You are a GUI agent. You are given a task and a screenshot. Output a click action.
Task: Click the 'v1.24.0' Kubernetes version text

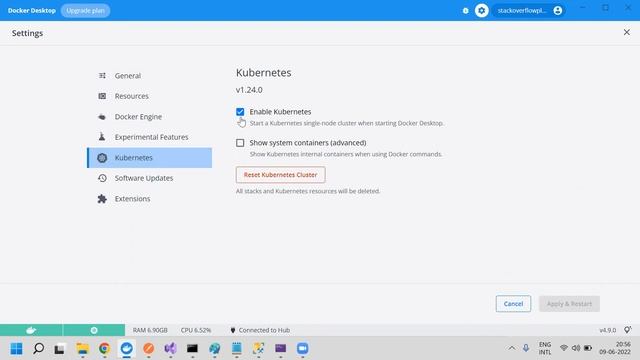(249, 90)
